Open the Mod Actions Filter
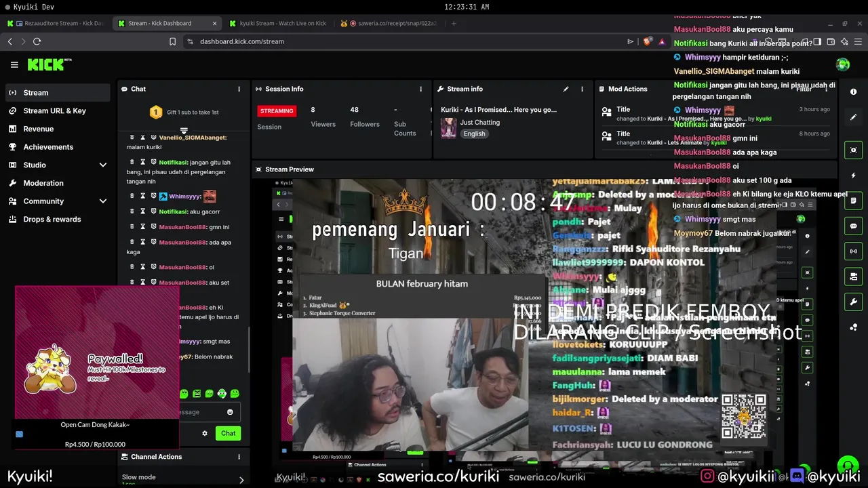This screenshot has height=488, width=868. click(x=804, y=89)
